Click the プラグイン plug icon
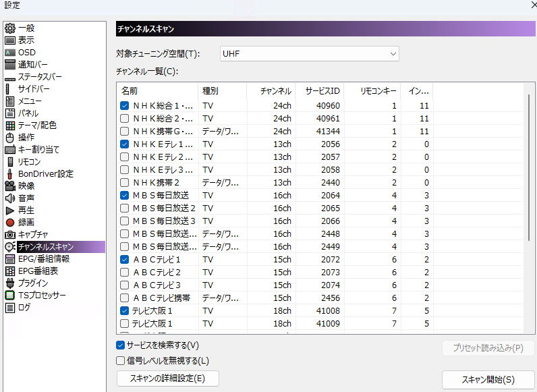This screenshot has width=537, height=392. 10,283
